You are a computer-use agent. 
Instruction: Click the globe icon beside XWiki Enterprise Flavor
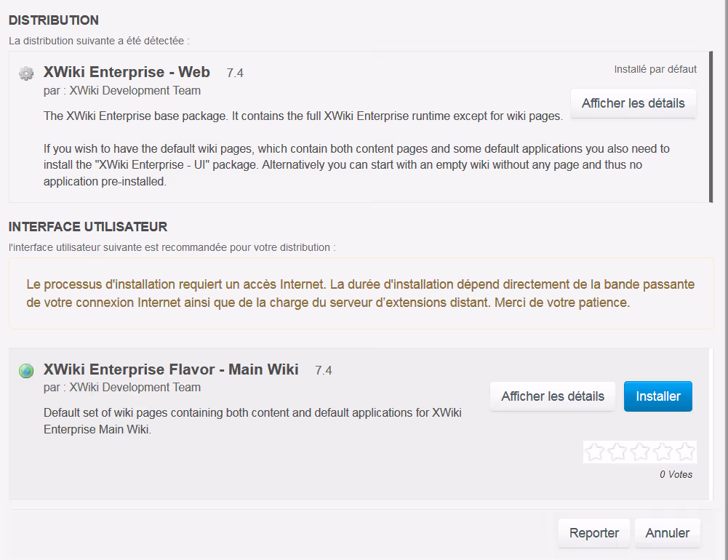click(26, 371)
